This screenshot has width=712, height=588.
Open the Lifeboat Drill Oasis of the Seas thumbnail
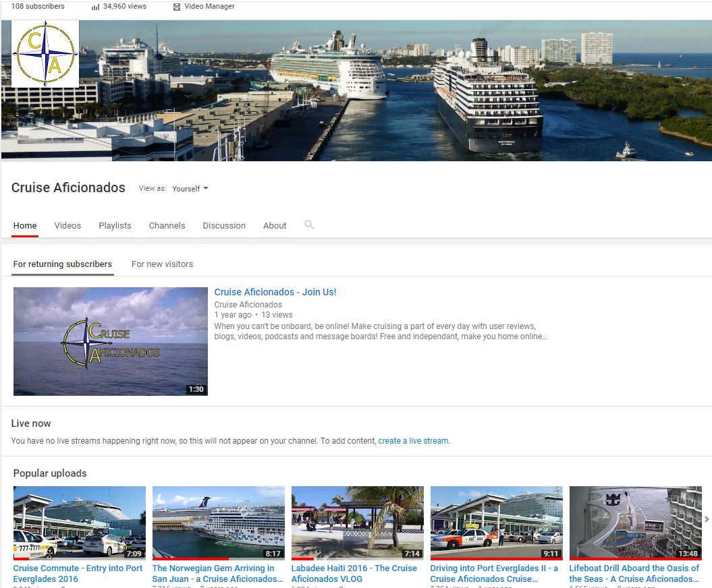click(x=635, y=522)
